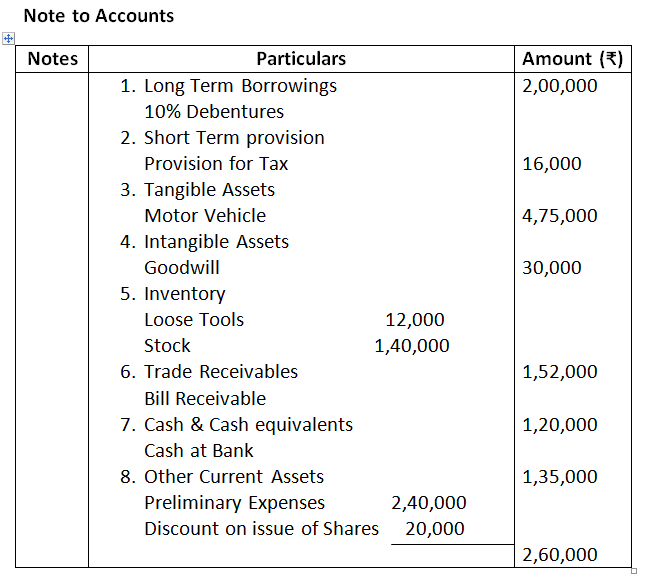Click the table resize handle at bottom-right

634,572
